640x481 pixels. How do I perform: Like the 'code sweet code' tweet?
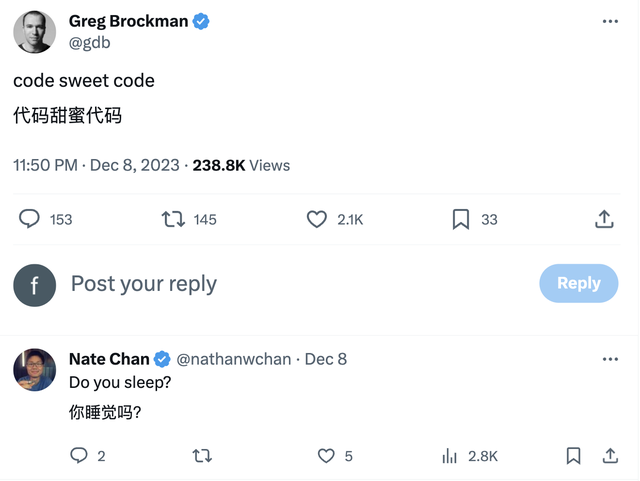(317, 219)
